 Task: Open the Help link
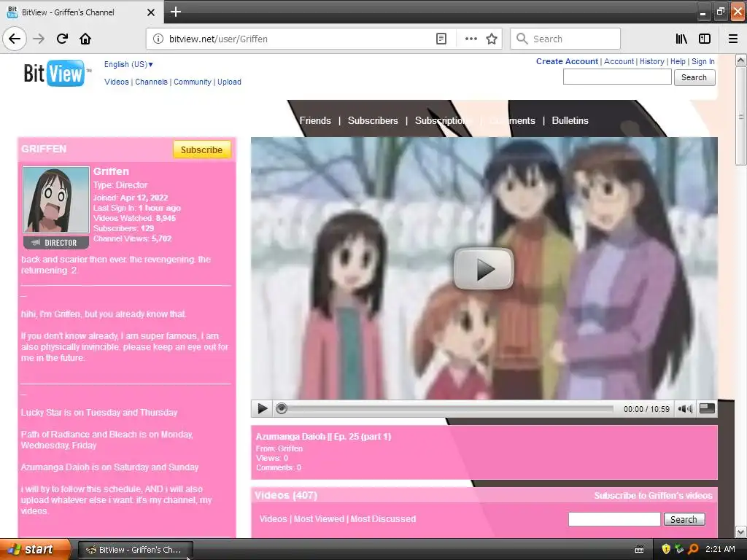tap(678, 61)
